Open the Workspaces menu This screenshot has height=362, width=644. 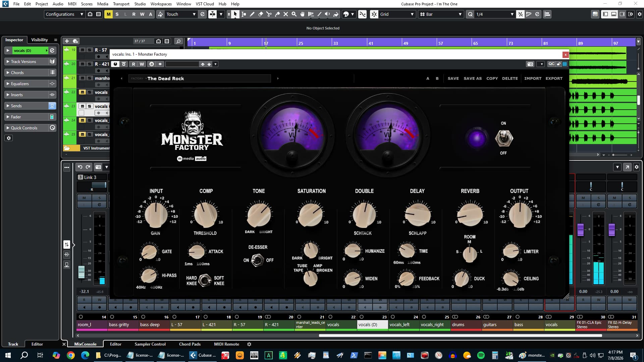pyautogui.click(x=161, y=4)
